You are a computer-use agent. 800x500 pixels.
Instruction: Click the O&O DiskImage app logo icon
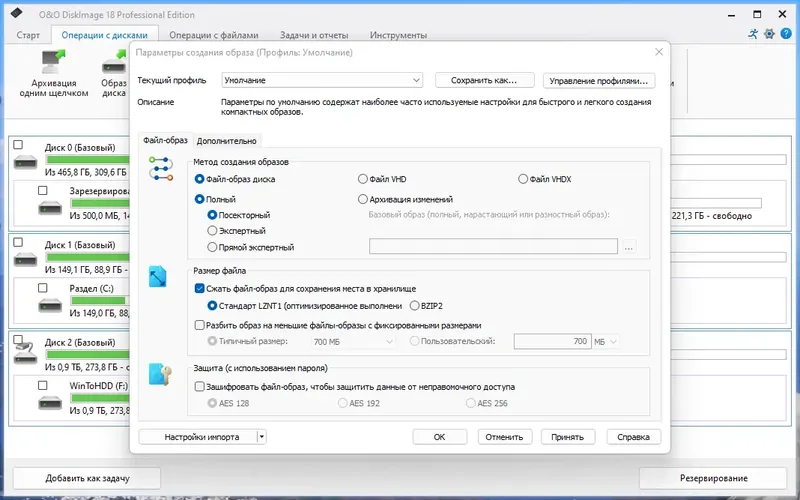click(x=16, y=13)
